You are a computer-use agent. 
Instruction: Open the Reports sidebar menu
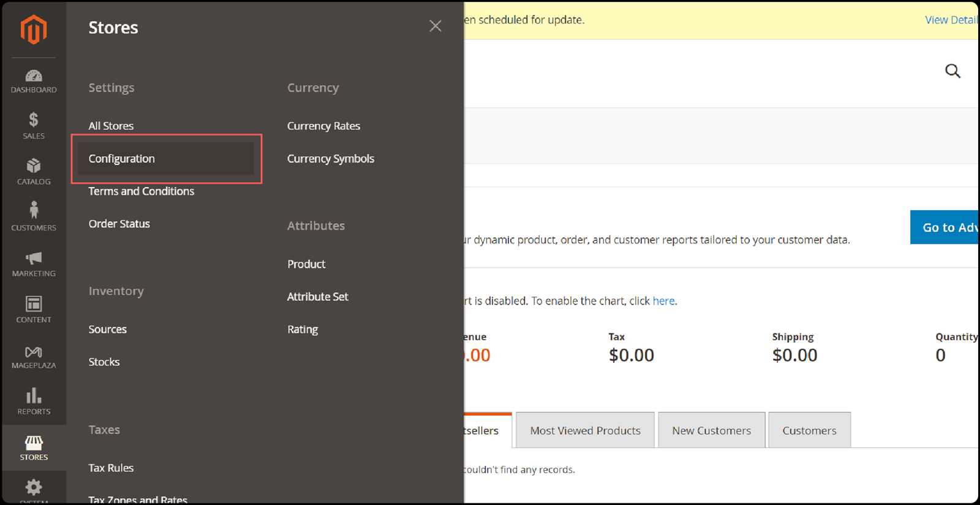point(34,401)
